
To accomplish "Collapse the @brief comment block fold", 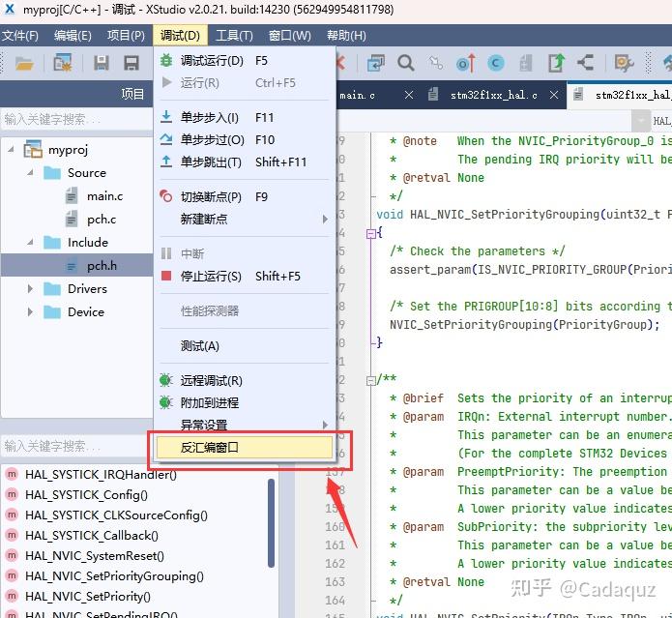I will [x=370, y=381].
